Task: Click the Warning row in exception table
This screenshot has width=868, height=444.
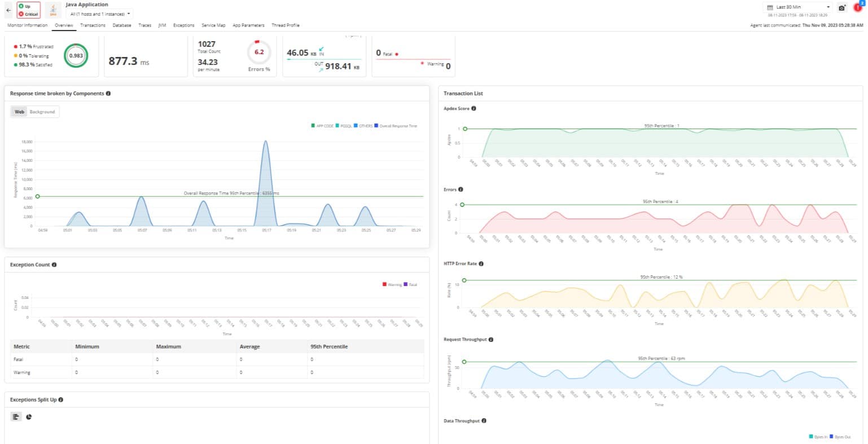Action: [x=217, y=372]
